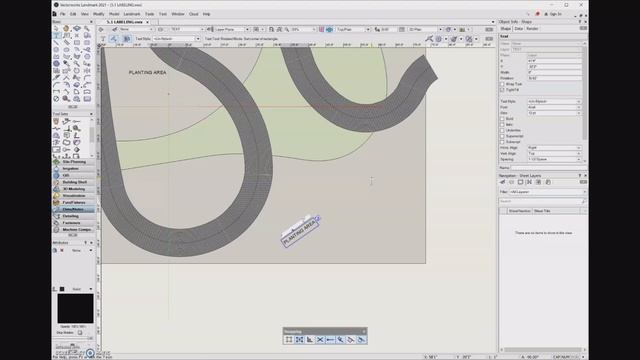The height and width of the screenshot is (360, 640).
Task: Open Text Style dropdown in tool bar
Action: 176,39
